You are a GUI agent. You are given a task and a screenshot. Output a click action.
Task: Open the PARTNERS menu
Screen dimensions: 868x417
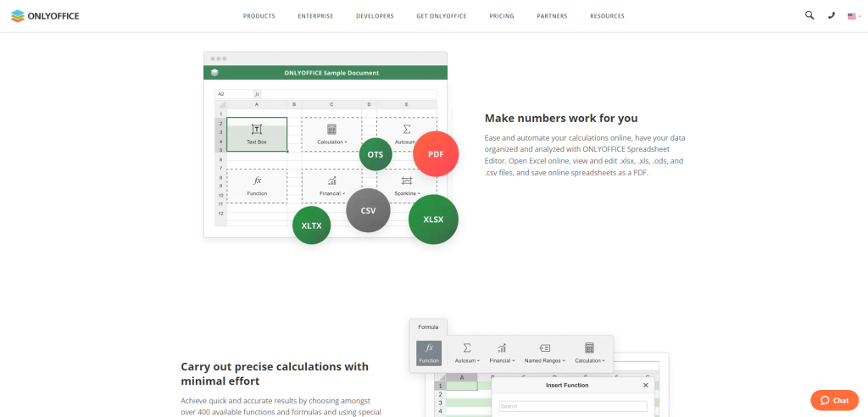click(x=552, y=16)
